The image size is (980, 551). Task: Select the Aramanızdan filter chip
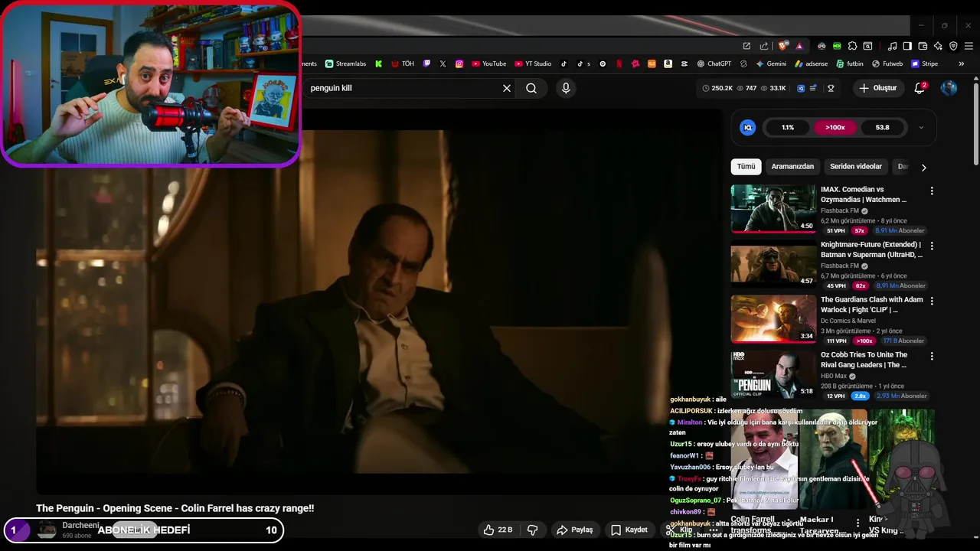click(x=792, y=167)
